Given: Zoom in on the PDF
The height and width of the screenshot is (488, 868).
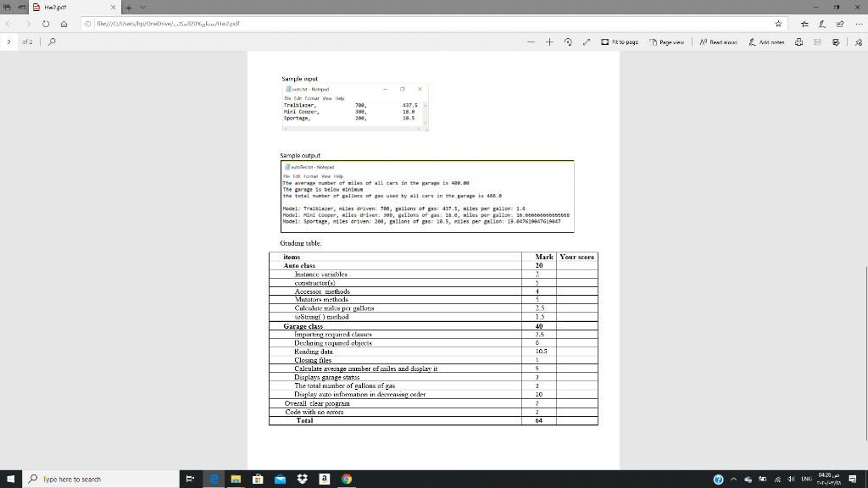Looking at the screenshot, I should [549, 42].
